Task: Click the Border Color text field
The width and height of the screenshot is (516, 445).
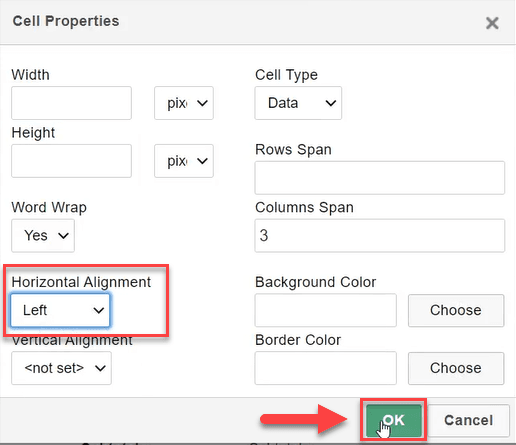Action: (x=326, y=368)
